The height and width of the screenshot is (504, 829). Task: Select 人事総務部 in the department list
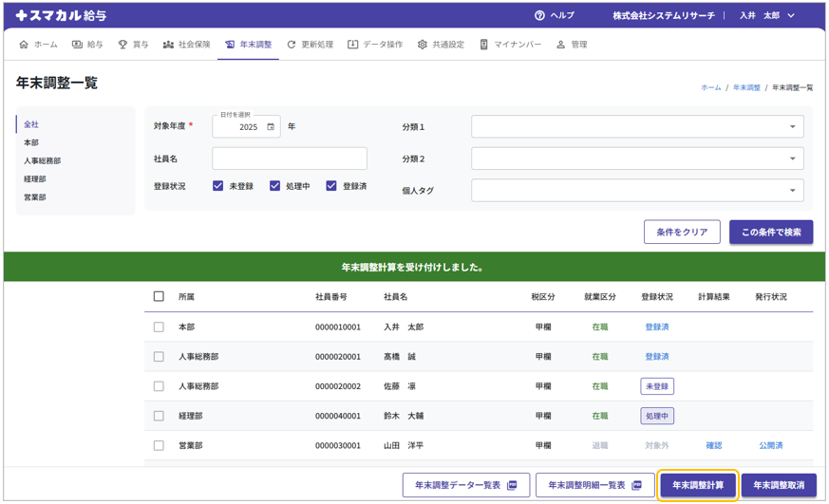coord(42,161)
